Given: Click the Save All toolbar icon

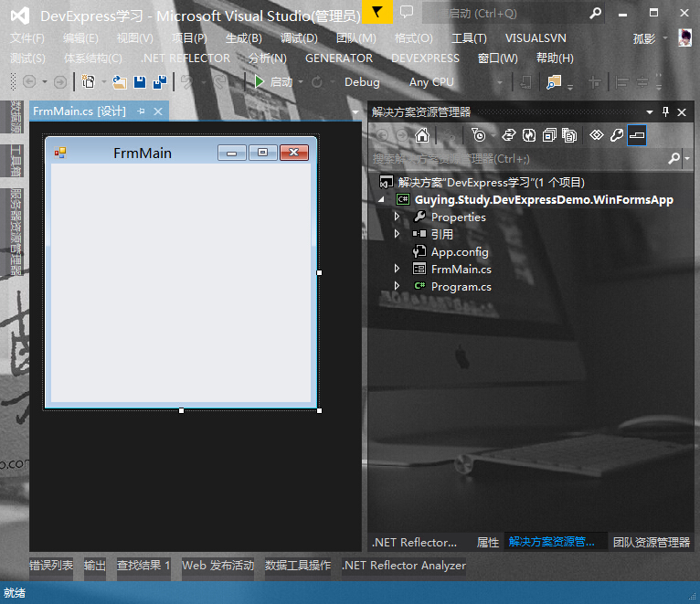Looking at the screenshot, I should pos(159,82).
